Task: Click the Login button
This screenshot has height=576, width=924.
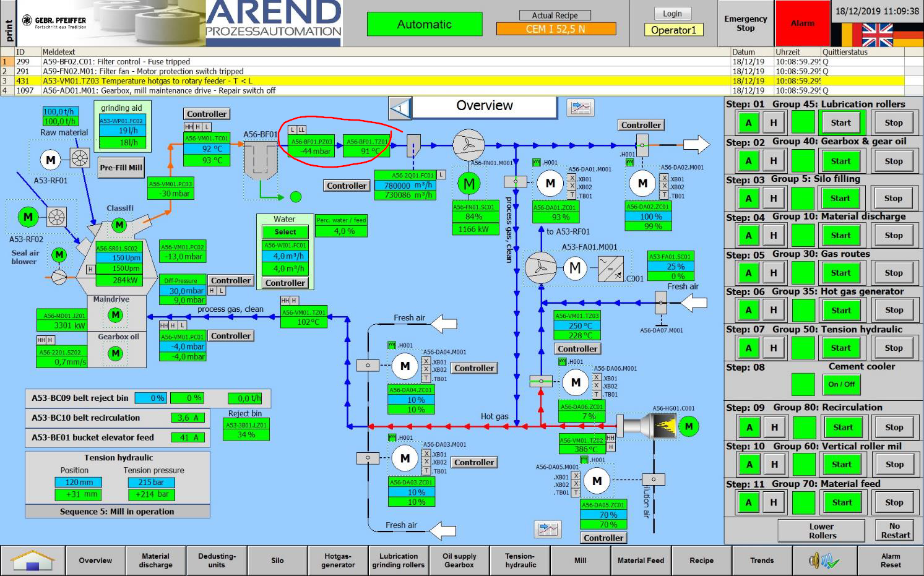Action: click(x=672, y=14)
